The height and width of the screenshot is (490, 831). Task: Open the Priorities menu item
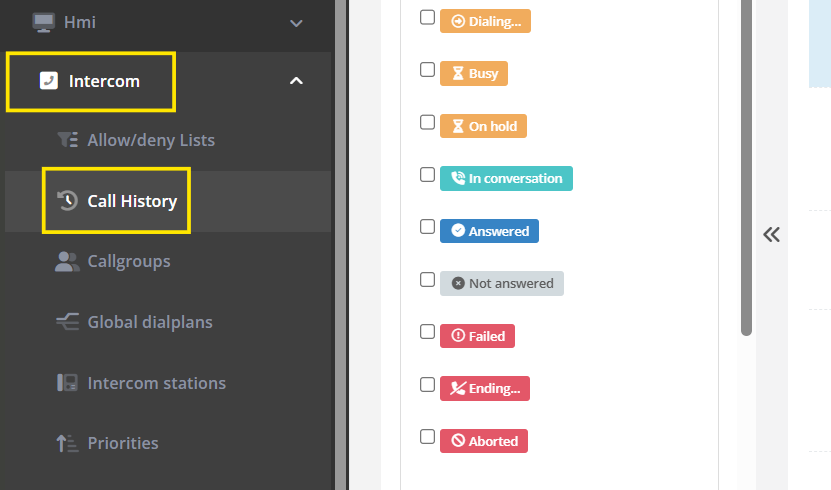[123, 443]
